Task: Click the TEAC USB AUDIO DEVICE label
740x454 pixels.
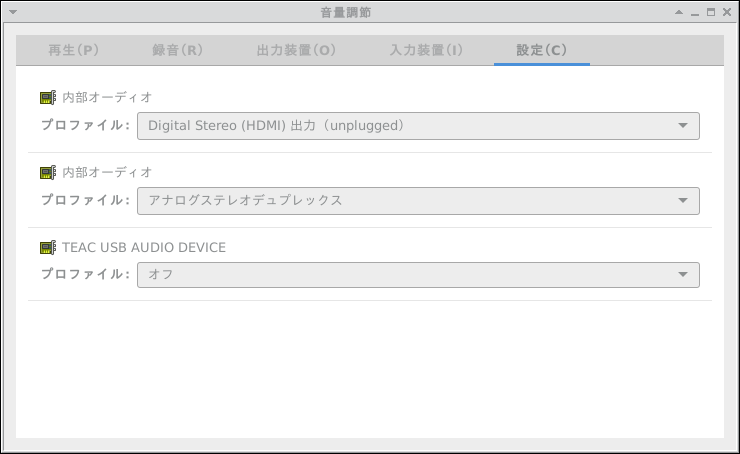Action: [144, 247]
